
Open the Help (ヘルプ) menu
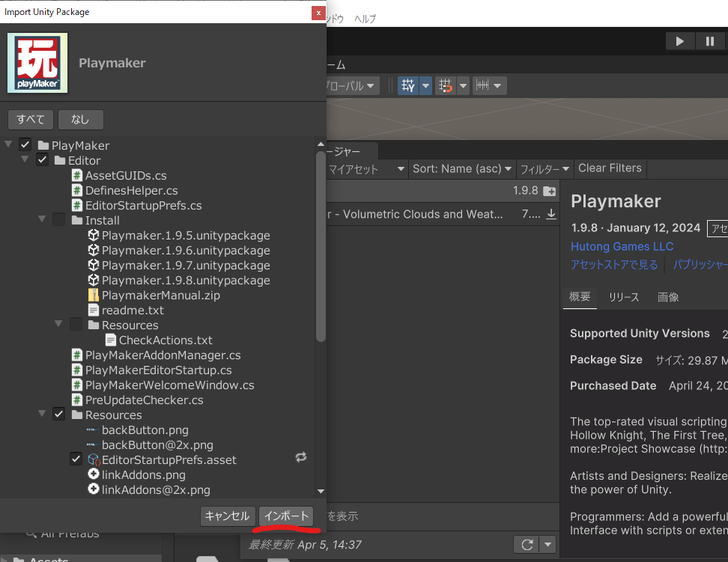pyautogui.click(x=365, y=19)
